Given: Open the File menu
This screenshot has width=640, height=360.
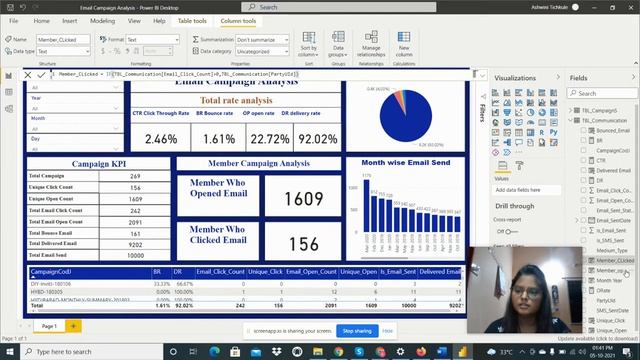Looking at the screenshot, I should (13, 21).
